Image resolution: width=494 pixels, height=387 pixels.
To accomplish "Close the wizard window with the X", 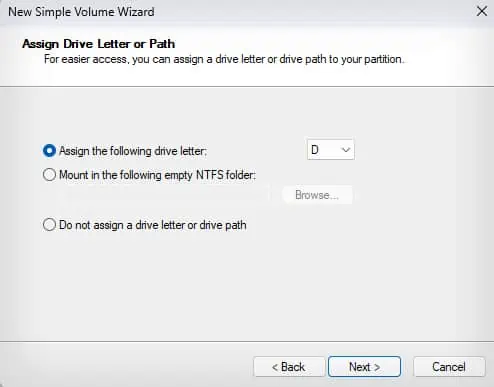I will click(482, 11).
